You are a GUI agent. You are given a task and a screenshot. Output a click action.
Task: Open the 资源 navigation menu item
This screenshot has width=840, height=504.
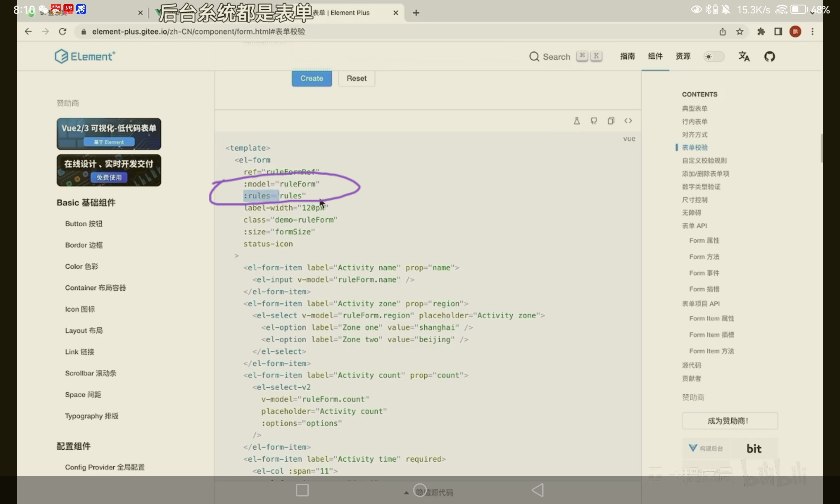pos(683,56)
